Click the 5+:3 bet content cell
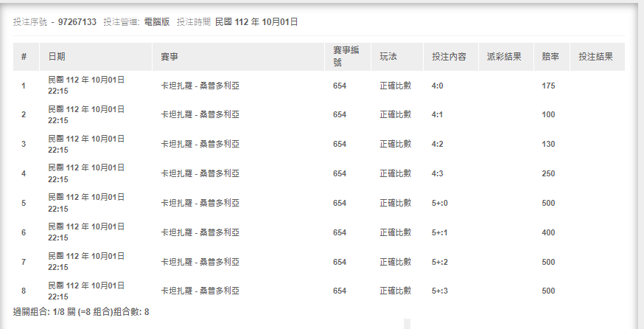The image size is (644, 329). click(x=440, y=291)
